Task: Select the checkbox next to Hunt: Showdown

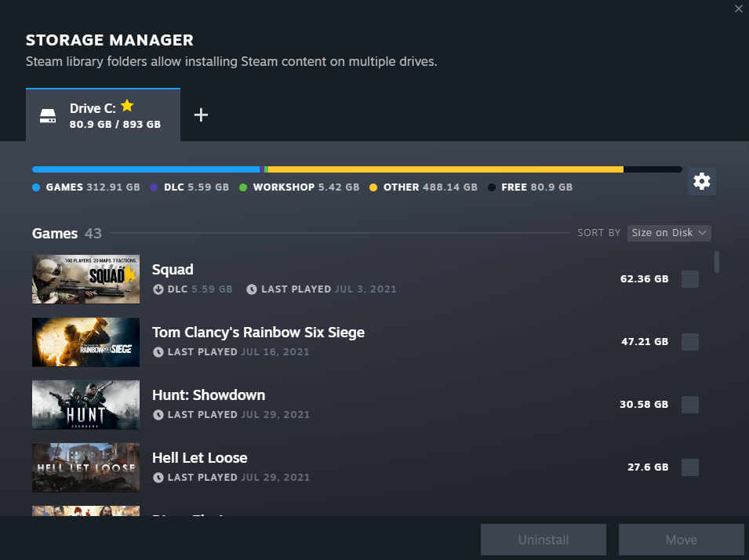Action: (x=689, y=405)
